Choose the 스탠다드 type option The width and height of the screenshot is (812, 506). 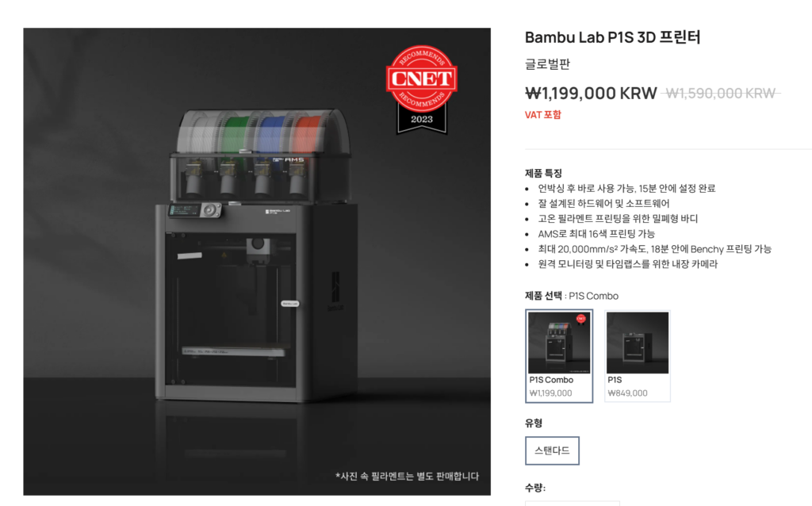point(552,450)
